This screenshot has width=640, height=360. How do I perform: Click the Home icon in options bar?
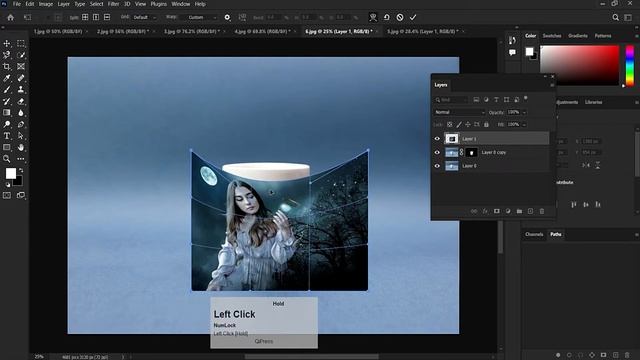(x=11, y=18)
